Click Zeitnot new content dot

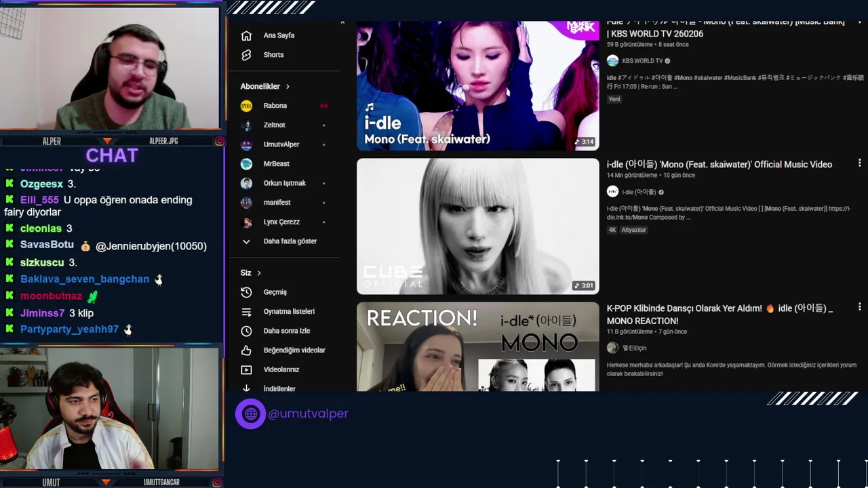tap(323, 125)
